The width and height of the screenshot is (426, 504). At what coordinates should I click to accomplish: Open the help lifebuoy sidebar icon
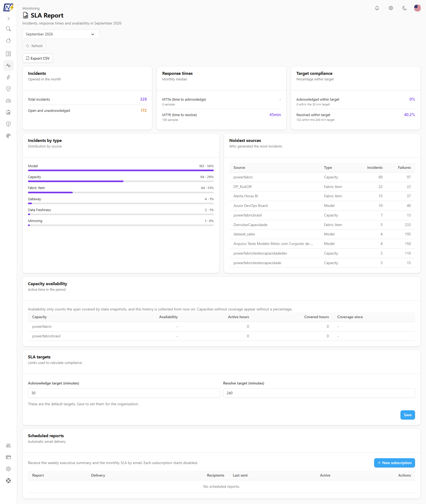point(9,481)
